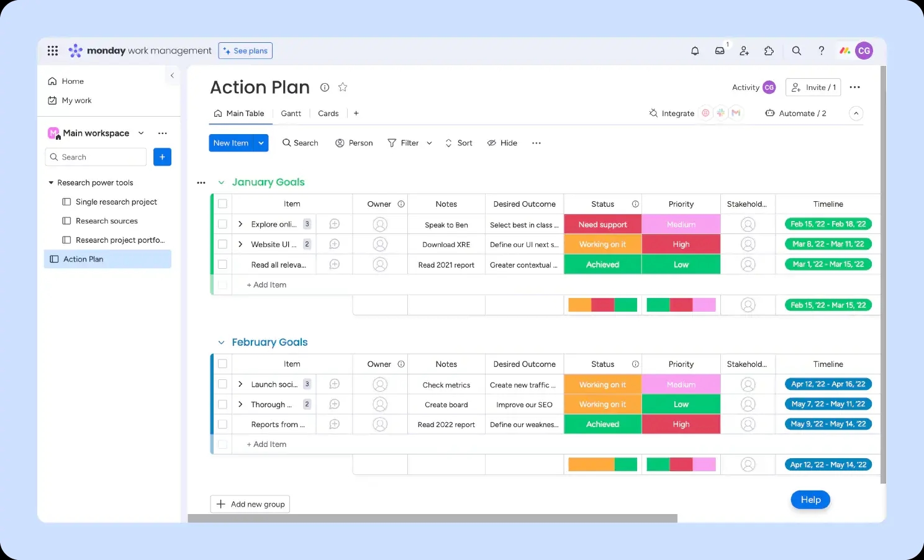Assign owner for Thorough row
924x560 pixels.
pos(380,404)
